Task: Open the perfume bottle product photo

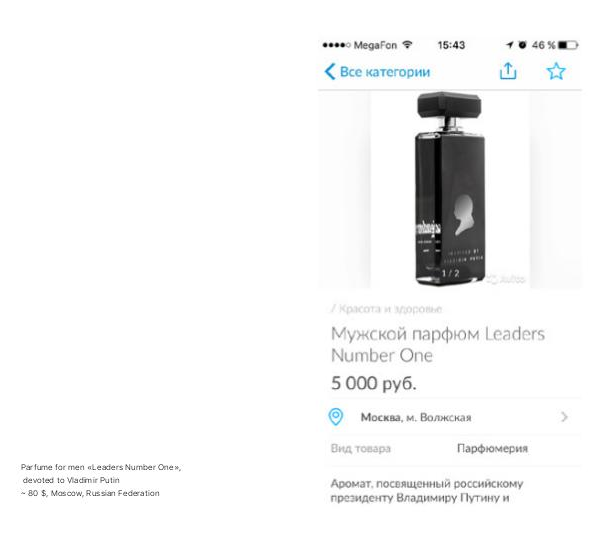Action: pyautogui.click(x=450, y=189)
